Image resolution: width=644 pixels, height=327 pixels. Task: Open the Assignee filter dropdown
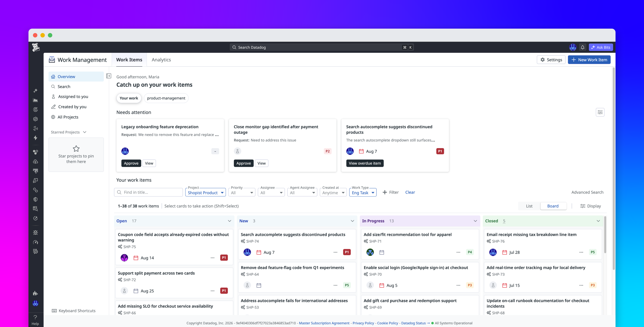pyautogui.click(x=271, y=192)
